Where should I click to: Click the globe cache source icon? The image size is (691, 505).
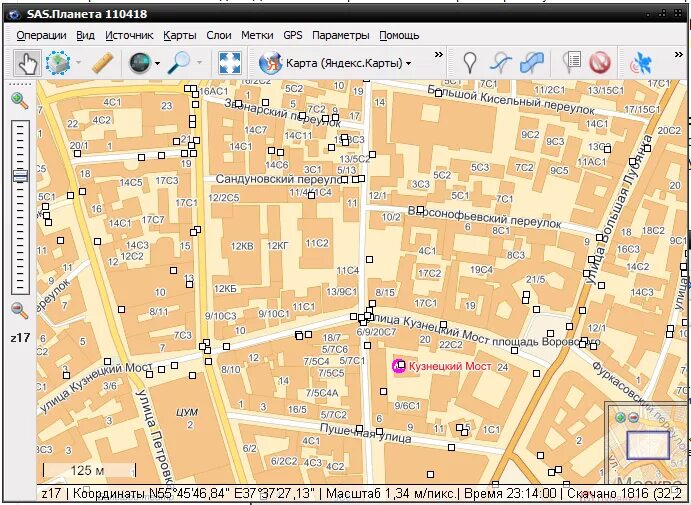click(x=140, y=63)
